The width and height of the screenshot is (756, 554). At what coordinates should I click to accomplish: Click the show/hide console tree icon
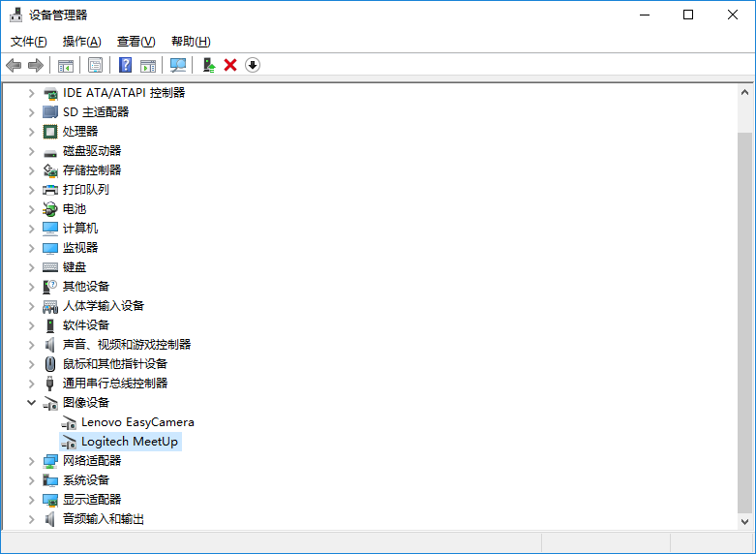pyautogui.click(x=66, y=65)
